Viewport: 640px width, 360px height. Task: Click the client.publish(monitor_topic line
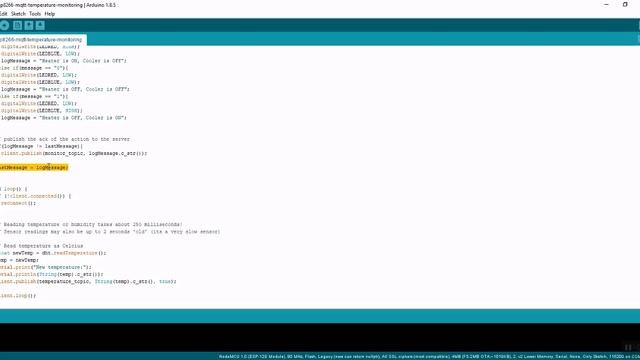coord(74,153)
